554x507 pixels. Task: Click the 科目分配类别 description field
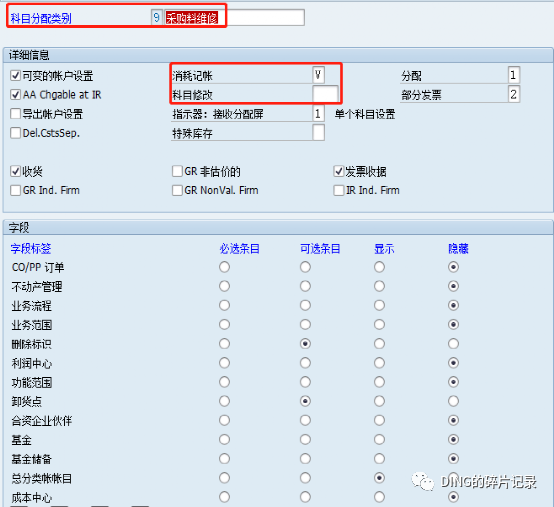pyautogui.click(x=234, y=17)
